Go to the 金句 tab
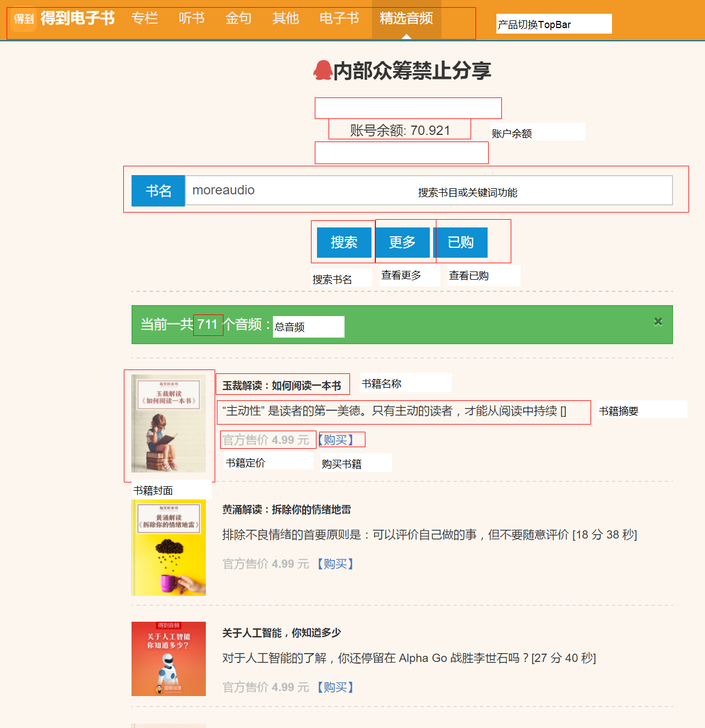This screenshot has height=728, width=705. click(x=238, y=19)
